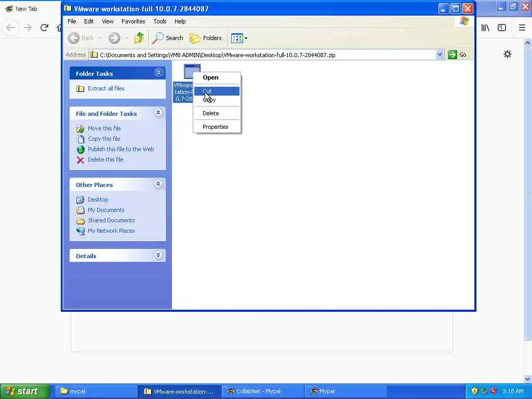Click Extract all files link
Viewport: 532px width, 399px height.
tap(106, 88)
